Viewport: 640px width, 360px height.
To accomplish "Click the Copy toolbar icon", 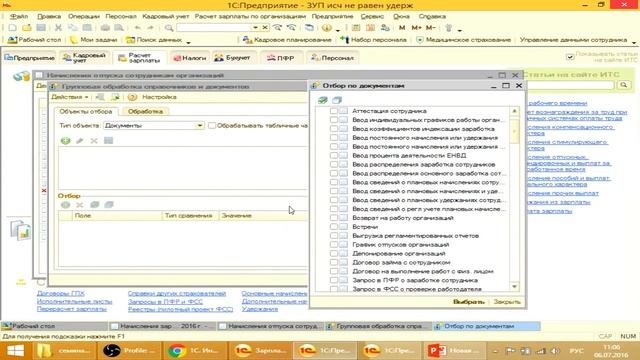I will pos(73,28).
